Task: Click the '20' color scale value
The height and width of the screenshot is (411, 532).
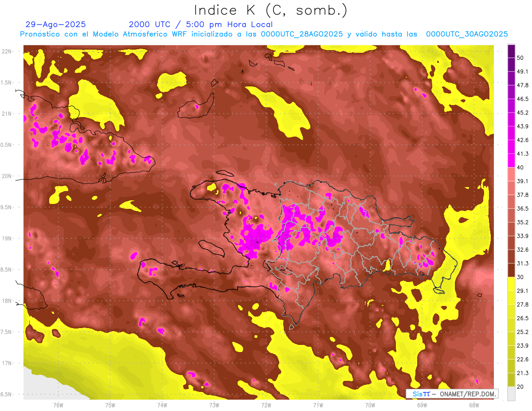Action: tap(521, 387)
